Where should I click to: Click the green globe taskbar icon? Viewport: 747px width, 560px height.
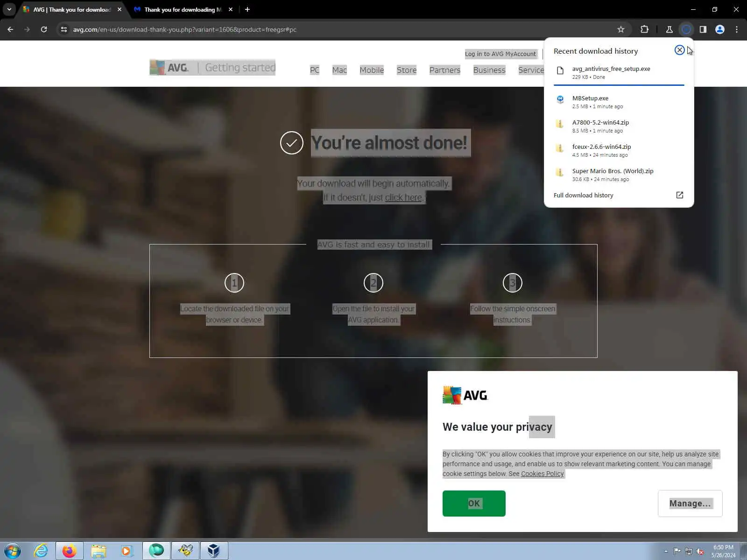156,551
